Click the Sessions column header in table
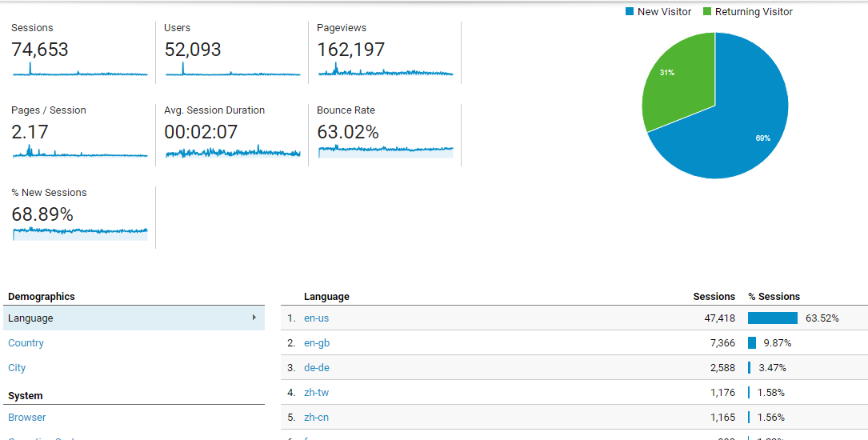 [714, 297]
